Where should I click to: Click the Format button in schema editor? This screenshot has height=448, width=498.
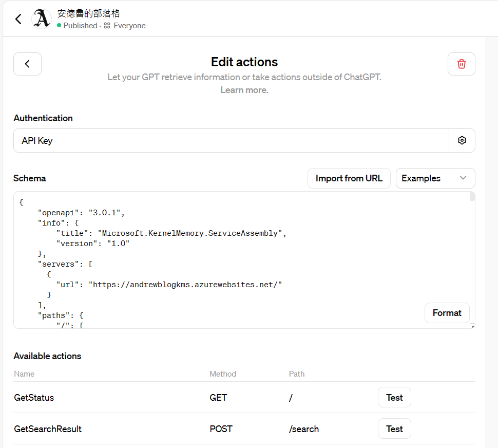pos(447,313)
